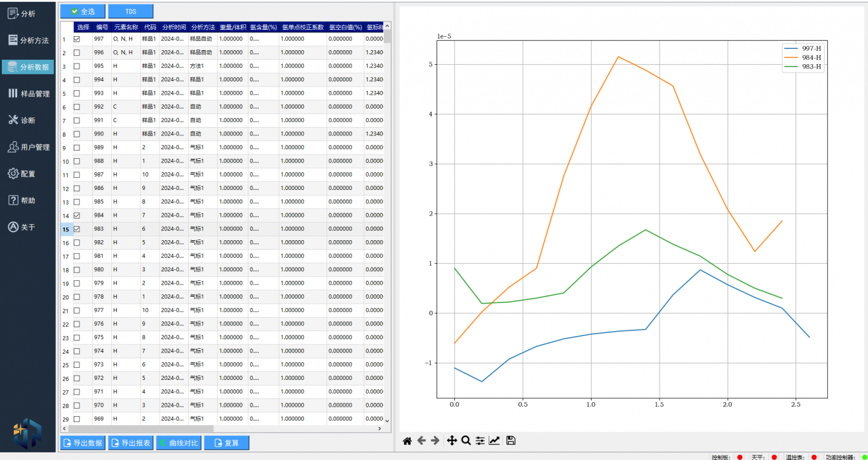The width and height of the screenshot is (868, 460).
Task: Click the 分析时间 column header
Action: point(173,27)
